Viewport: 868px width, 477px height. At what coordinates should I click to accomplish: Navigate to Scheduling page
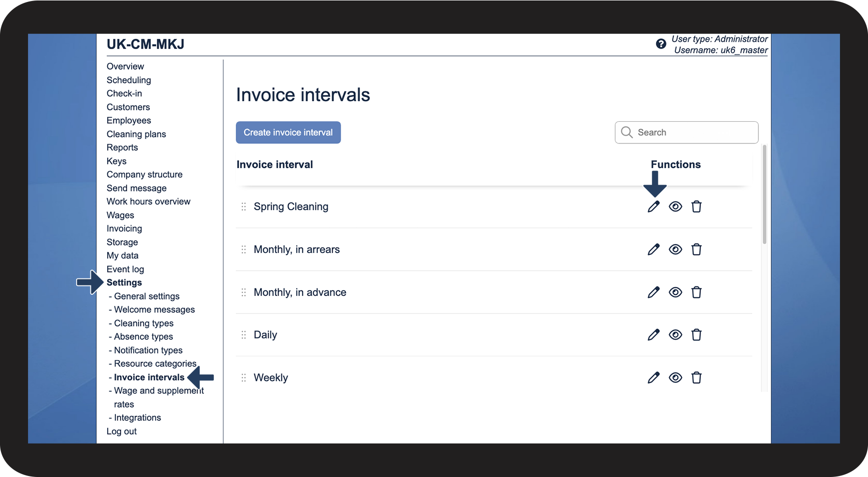coord(129,80)
